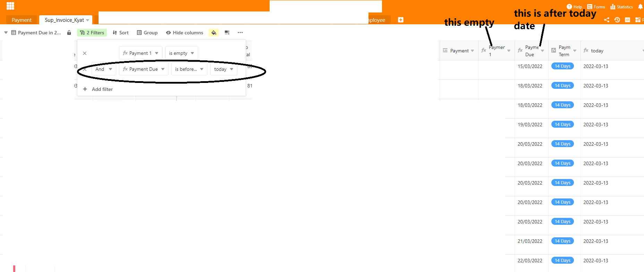Switch to the Payment table tab
Image resolution: width=644 pixels, height=272 pixels.
22,20
